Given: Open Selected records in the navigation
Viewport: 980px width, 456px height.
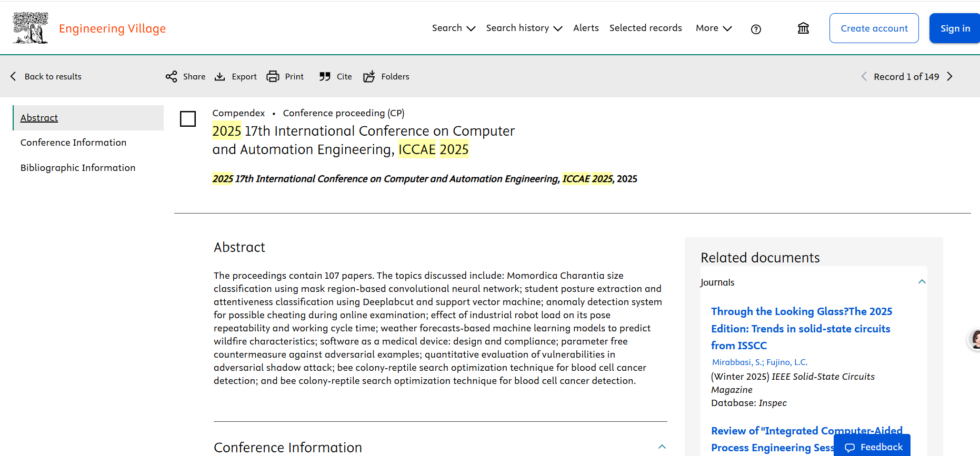Looking at the screenshot, I should pos(646,28).
